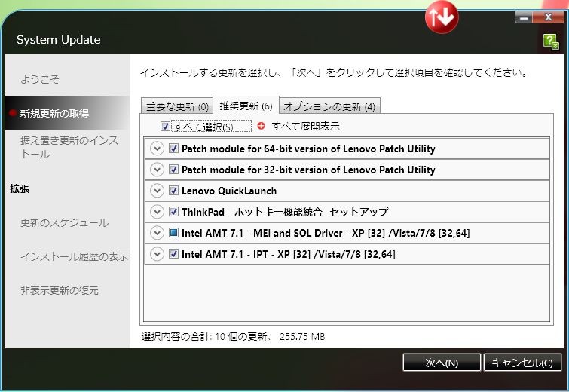Viewport: 569px width, 392px height.
Task: Open 非表示更新の復元 in the sidebar
Action: click(60, 290)
